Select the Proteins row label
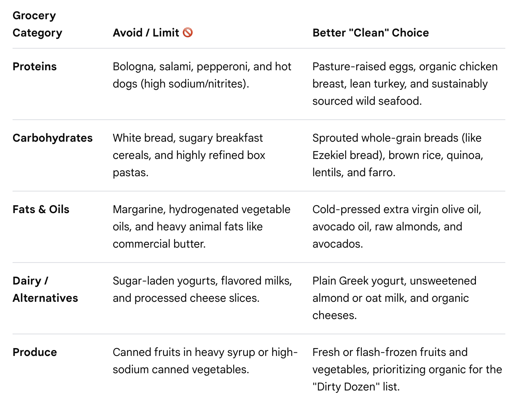 pos(35,66)
